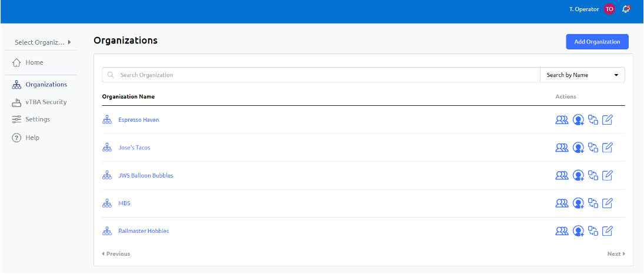
Task: Open users list for Espresso Haven
Action: click(x=562, y=120)
